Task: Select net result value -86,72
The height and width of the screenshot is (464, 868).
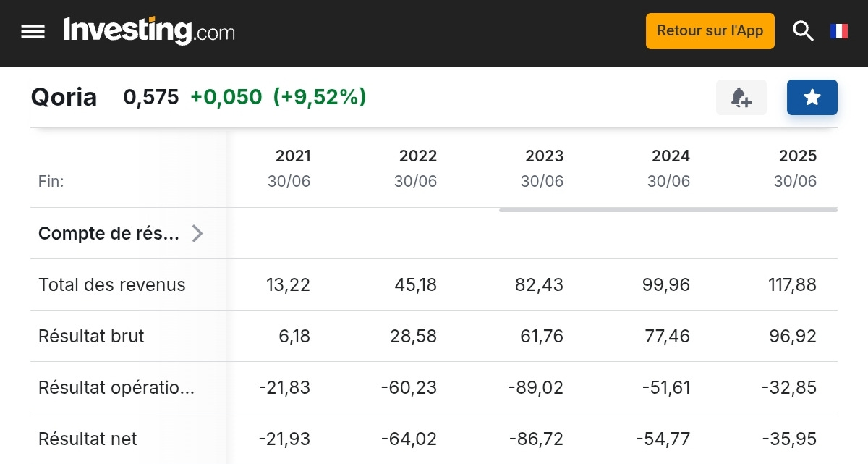Action: 536,439
